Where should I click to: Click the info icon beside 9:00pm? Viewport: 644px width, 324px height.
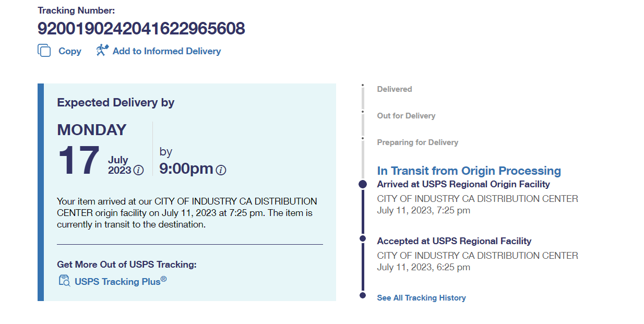[x=221, y=170]
